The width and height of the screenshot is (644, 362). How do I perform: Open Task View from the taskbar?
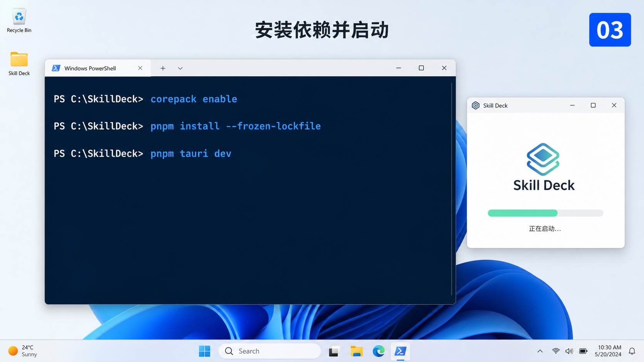334,351
